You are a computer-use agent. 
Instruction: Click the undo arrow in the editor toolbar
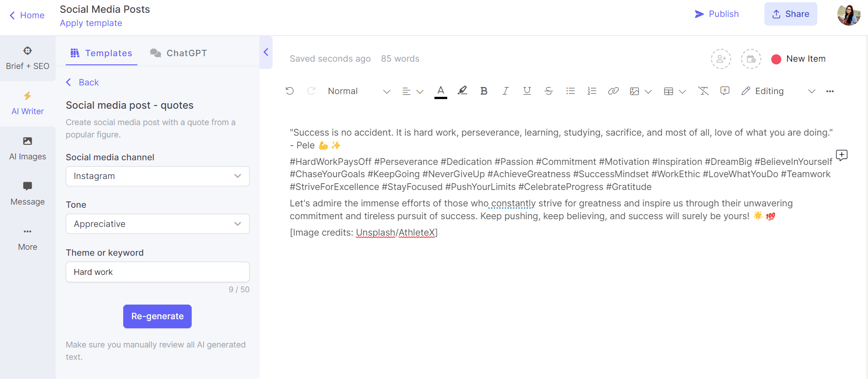coord(289,91)
